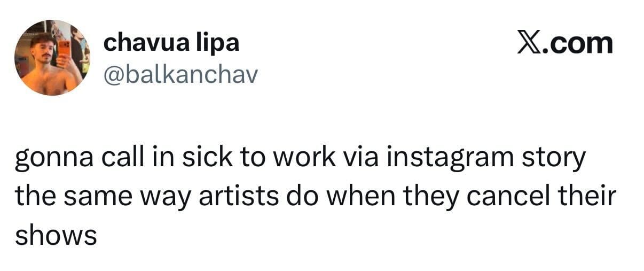Image resolution: width=644 pixels, height=271 pixels.
Task: Click the chavua lipa profile picture
Action: (x=52, y=58)
